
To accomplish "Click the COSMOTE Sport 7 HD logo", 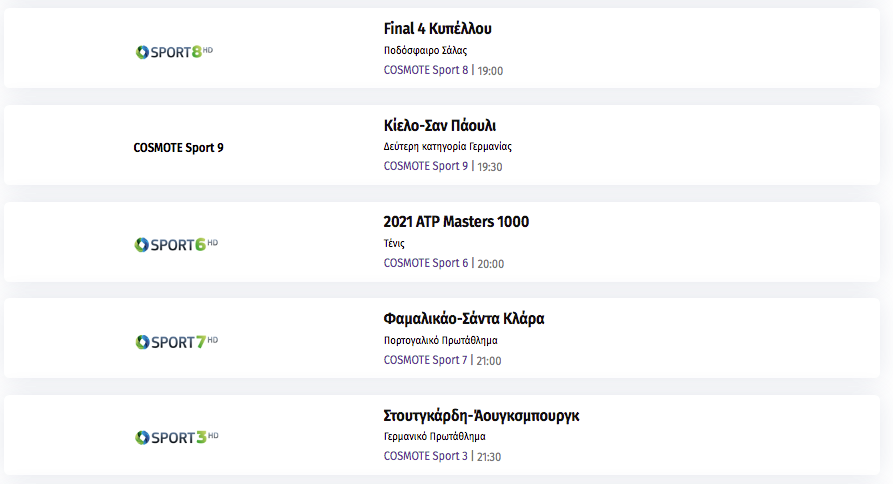I will click(x=177, y=342).
